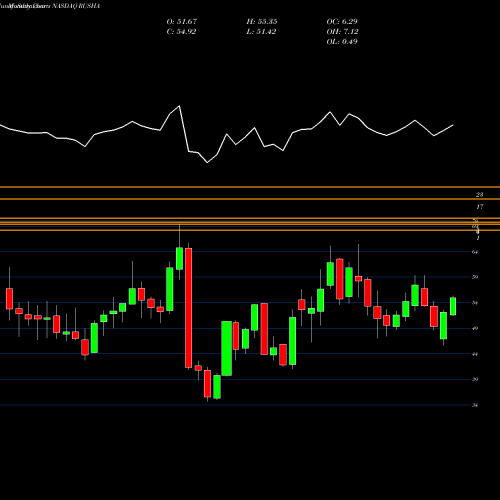Click the 'L: 51.42' low price value

click(261, 32)
